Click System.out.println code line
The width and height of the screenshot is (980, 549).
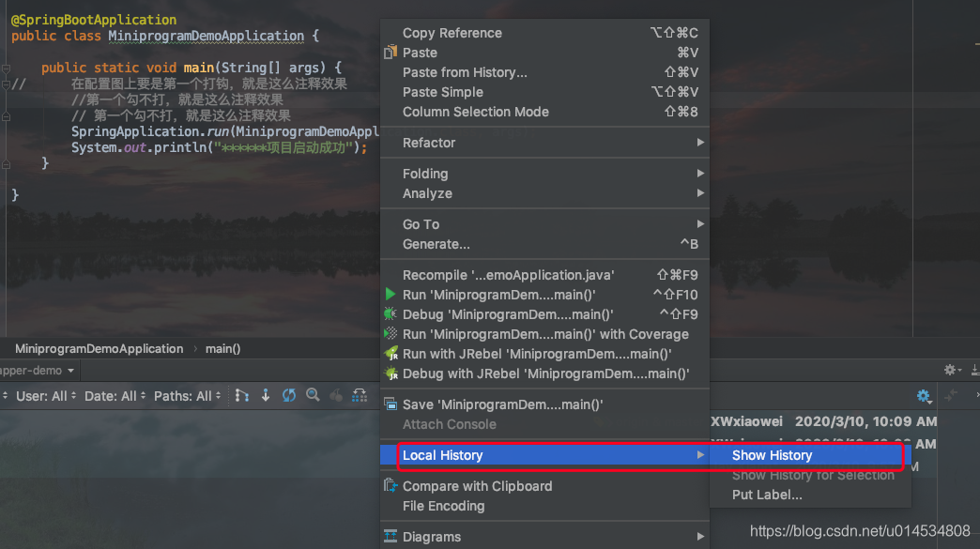[220, 148]
